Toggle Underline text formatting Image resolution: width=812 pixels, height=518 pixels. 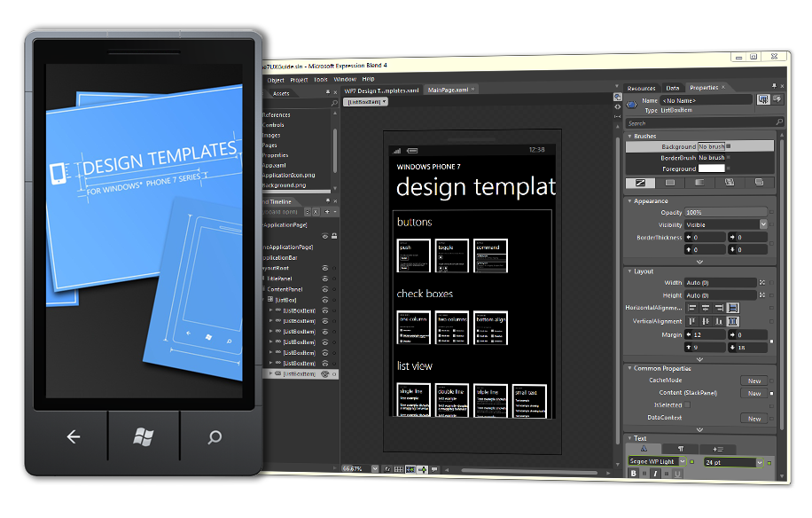(x=677, y=474)
